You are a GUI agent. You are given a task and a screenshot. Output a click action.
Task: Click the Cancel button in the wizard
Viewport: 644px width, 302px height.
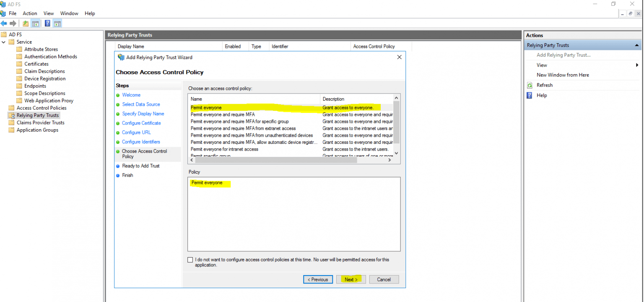[x=384, y=279]
